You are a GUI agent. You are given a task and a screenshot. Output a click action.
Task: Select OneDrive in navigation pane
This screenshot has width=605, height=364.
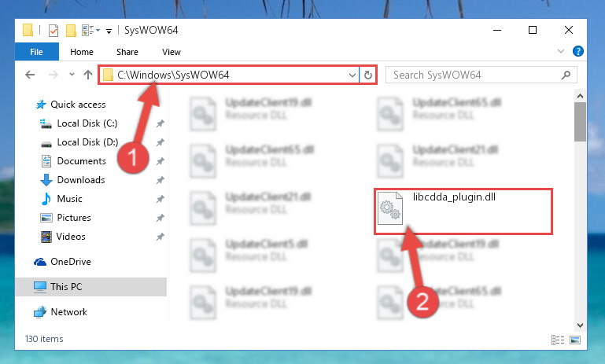[x=71, y=262]
